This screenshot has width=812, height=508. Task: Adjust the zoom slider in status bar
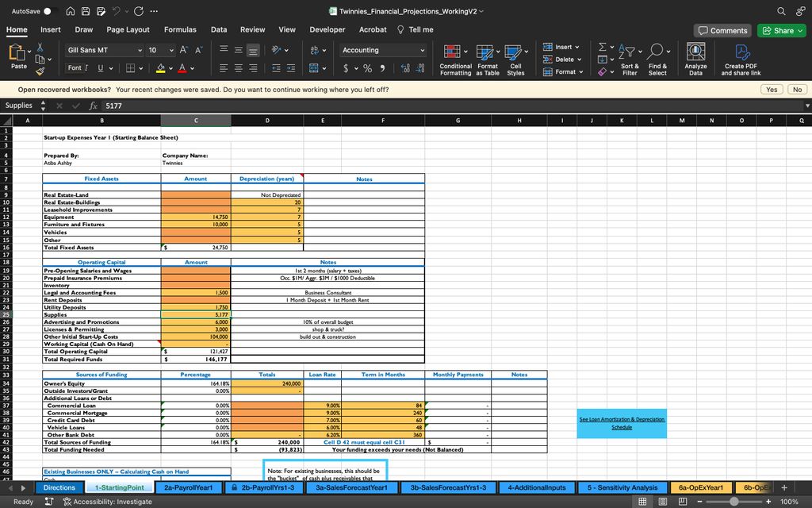point(733,502)
